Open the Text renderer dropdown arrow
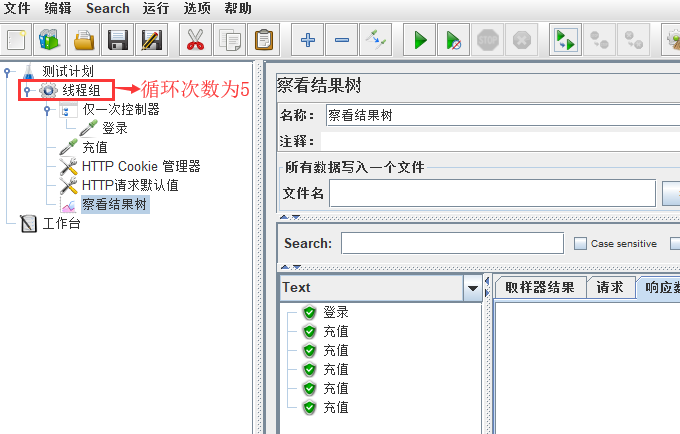Image resolution: width=680 pixels, height=434 pixels. 473,288
